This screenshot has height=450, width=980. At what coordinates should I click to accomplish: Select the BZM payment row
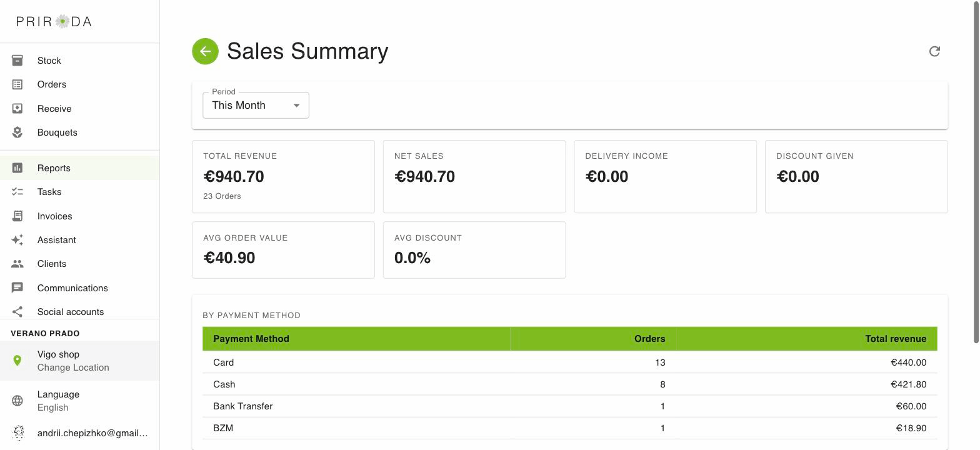[570, 428]
